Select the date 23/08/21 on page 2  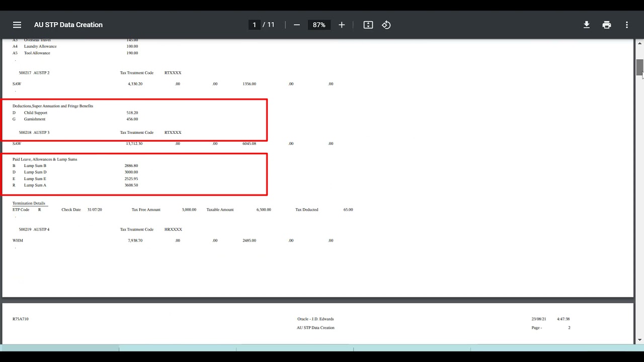539,319
